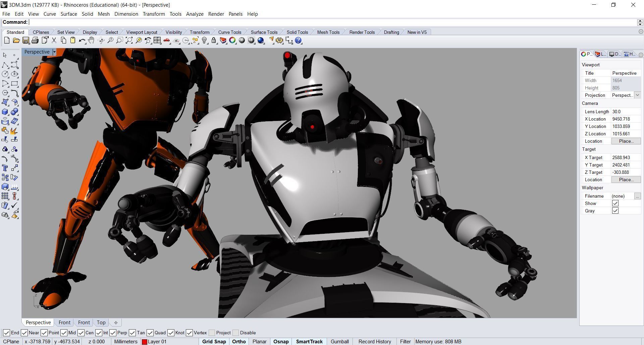Cut selection with the scissors icon

[x=54, y=41]
